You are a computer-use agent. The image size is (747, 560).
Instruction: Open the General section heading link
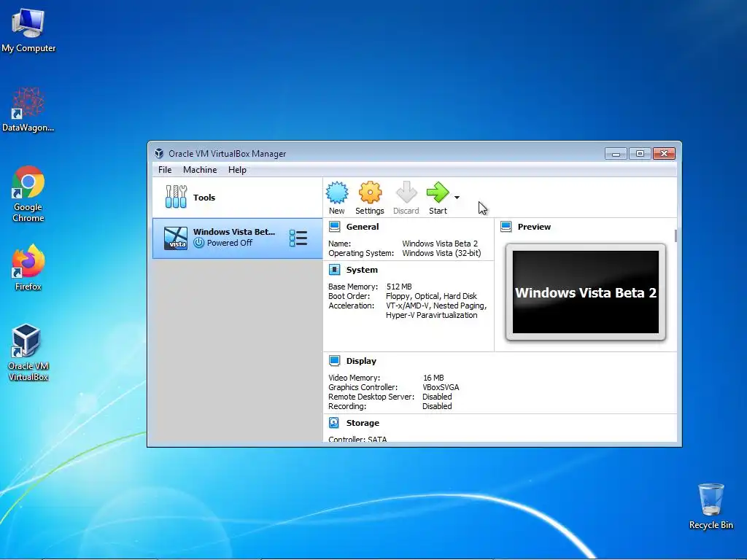click(363, 227)
